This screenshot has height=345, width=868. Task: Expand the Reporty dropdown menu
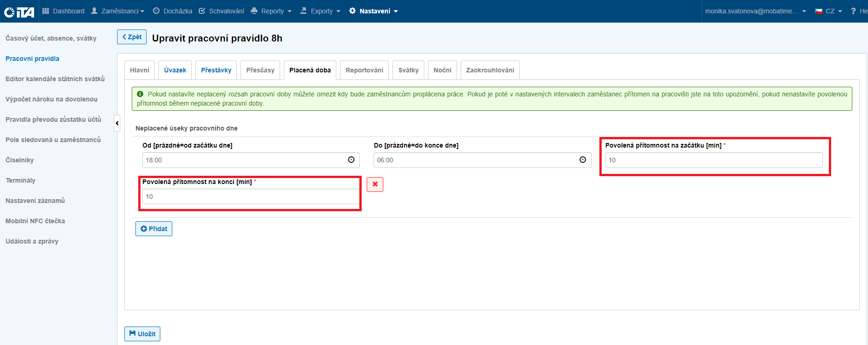coord(271,11)
